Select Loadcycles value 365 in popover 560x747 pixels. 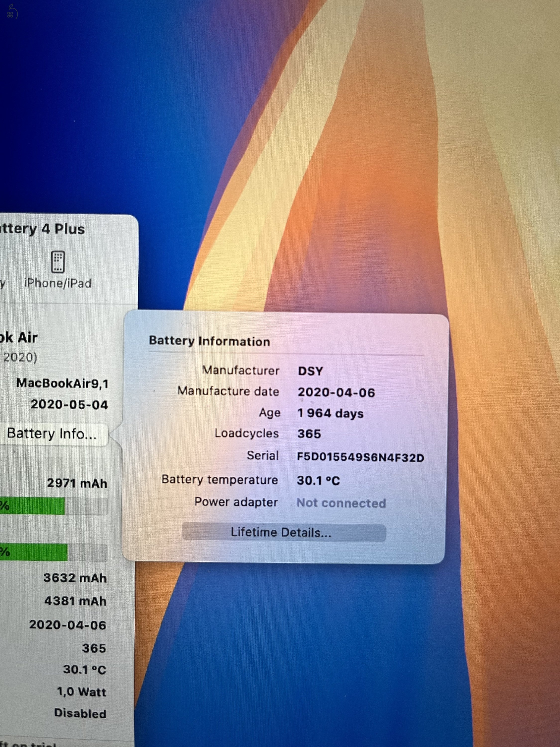pyautogui.click(x=309, y=434)
